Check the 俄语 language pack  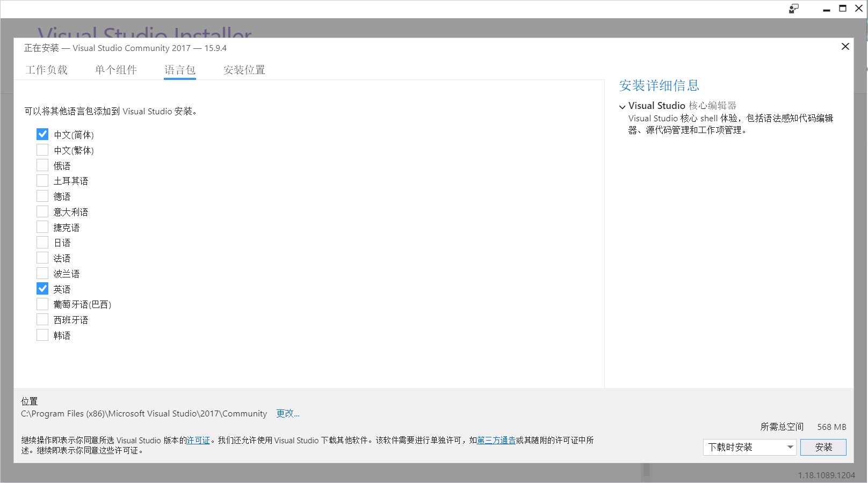pos(42,165)
